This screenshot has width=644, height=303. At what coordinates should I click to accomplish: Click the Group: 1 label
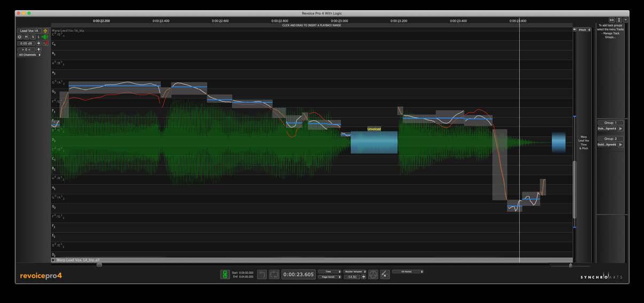click(x=610, y=122)
